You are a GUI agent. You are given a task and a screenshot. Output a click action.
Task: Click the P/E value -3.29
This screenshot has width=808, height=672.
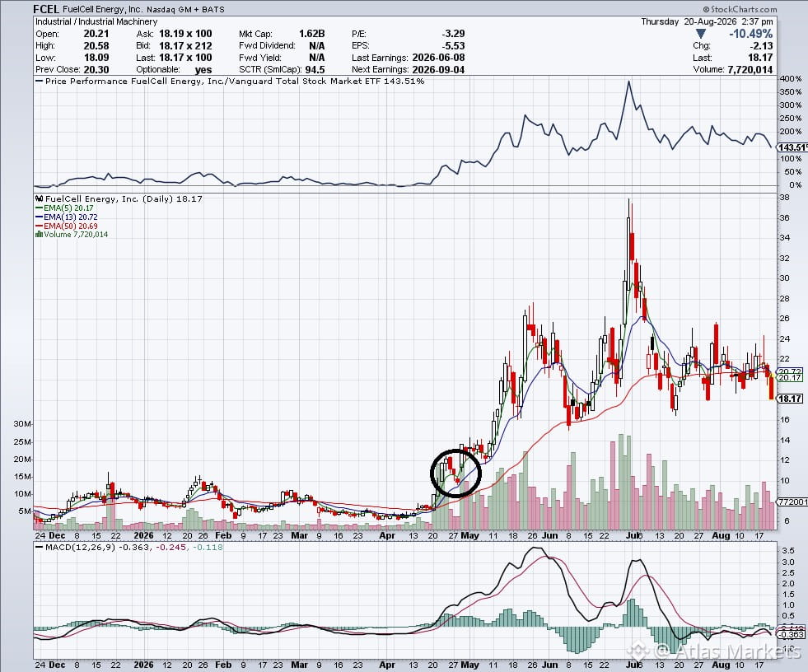(x=454, y=34)
